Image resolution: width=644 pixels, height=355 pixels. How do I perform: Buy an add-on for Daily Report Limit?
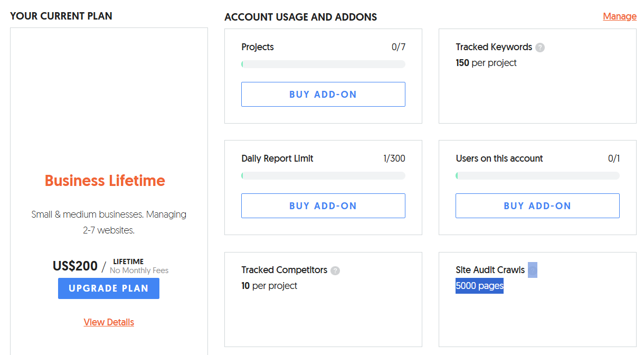click(x=323, y=206)
